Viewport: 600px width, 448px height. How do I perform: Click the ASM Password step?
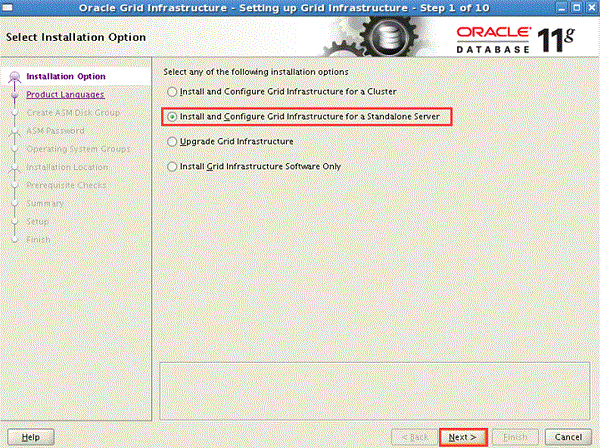55,131
